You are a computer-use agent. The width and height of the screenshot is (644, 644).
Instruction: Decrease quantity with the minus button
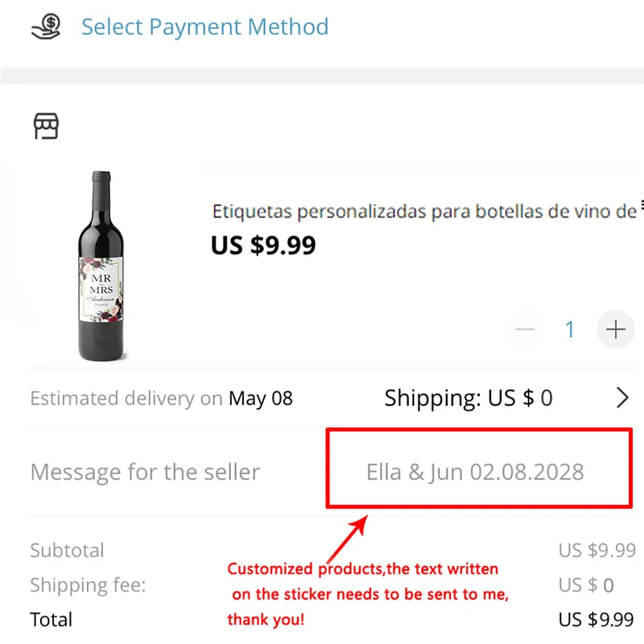tap(526, 329)
